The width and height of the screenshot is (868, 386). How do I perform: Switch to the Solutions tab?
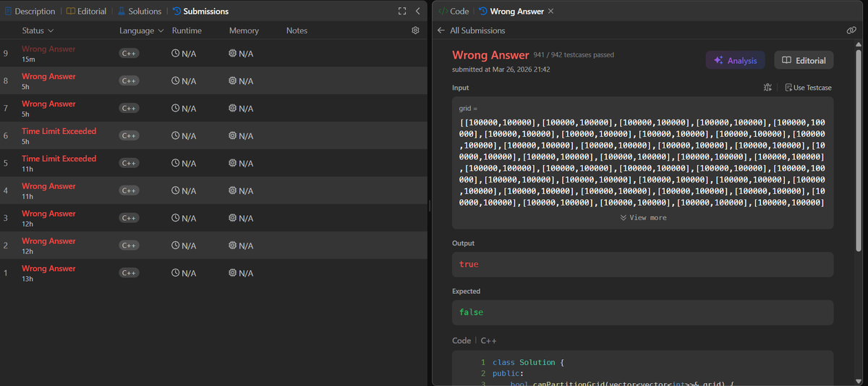point(140,11)
